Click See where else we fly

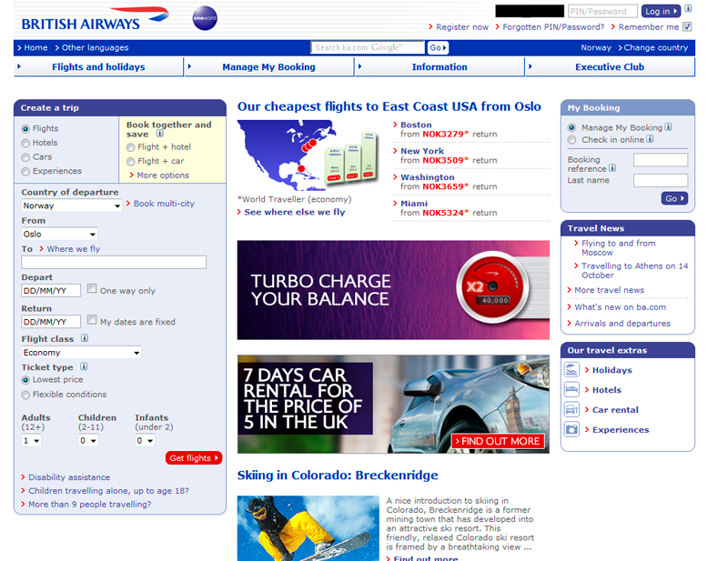(294, 212)
